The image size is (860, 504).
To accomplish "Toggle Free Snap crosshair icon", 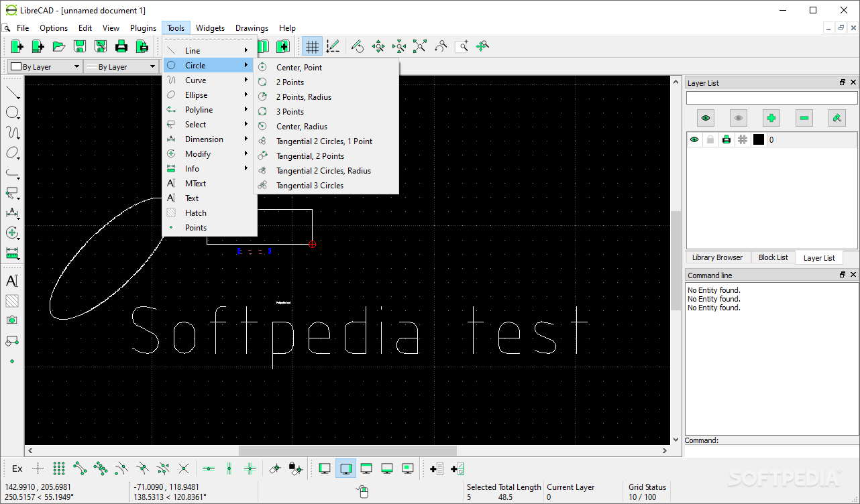I will point(38,468).
